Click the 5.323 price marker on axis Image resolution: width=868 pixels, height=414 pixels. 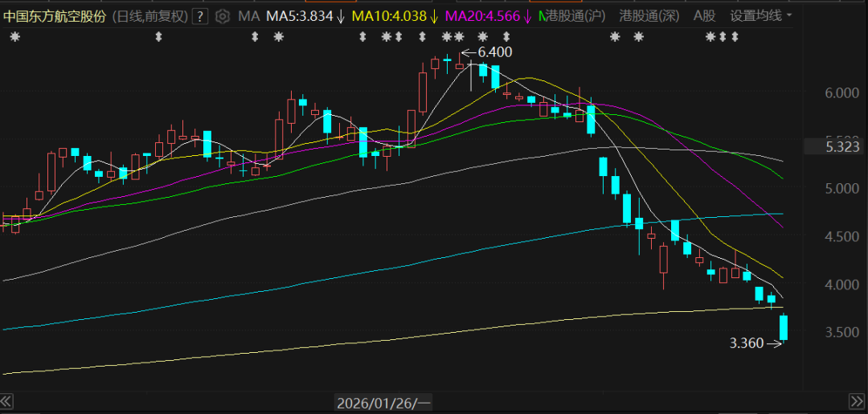836,146
